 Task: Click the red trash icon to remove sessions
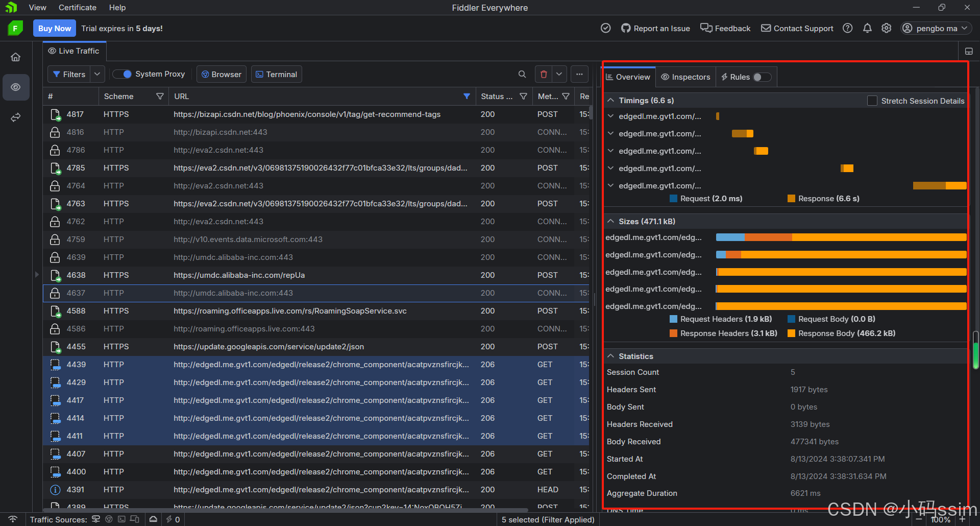544,75
